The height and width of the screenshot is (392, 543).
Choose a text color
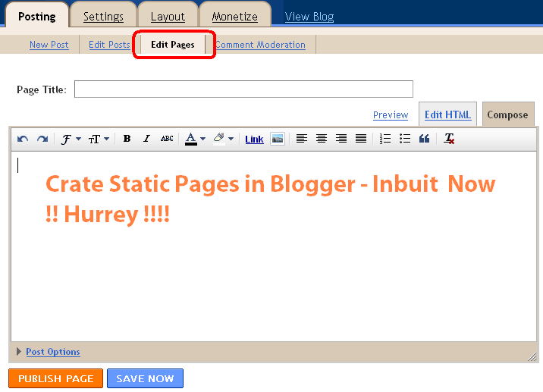pyautogui.click(x=191, y=139)
